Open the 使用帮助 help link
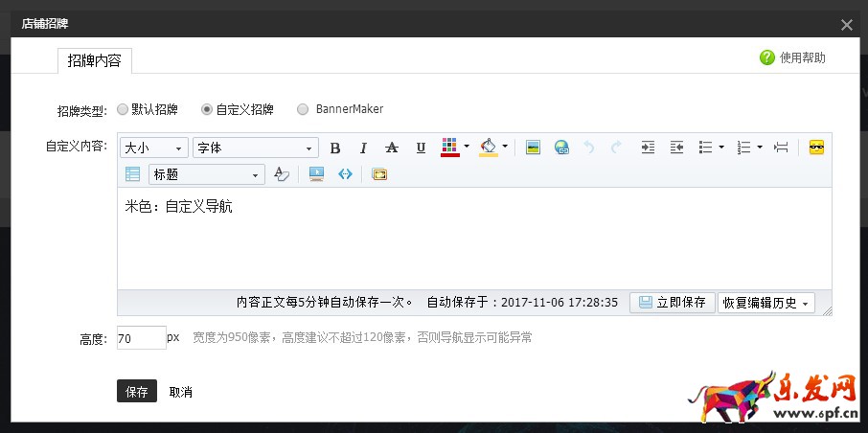The image size is (868, 433). point(802,57)
